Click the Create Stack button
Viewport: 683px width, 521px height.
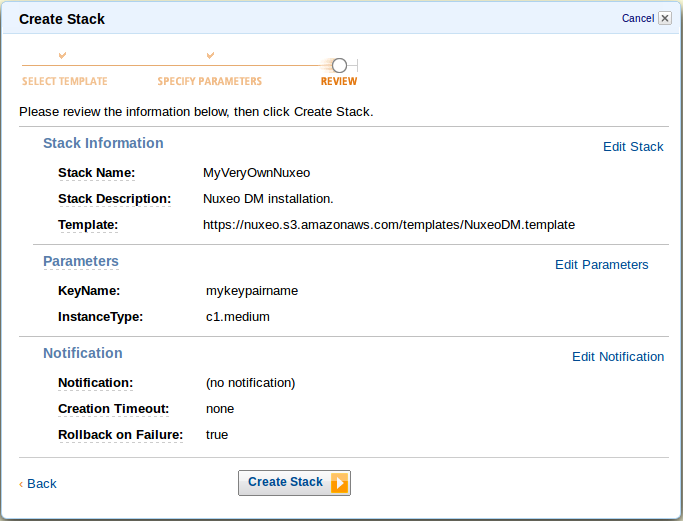(x=294, y=483)
